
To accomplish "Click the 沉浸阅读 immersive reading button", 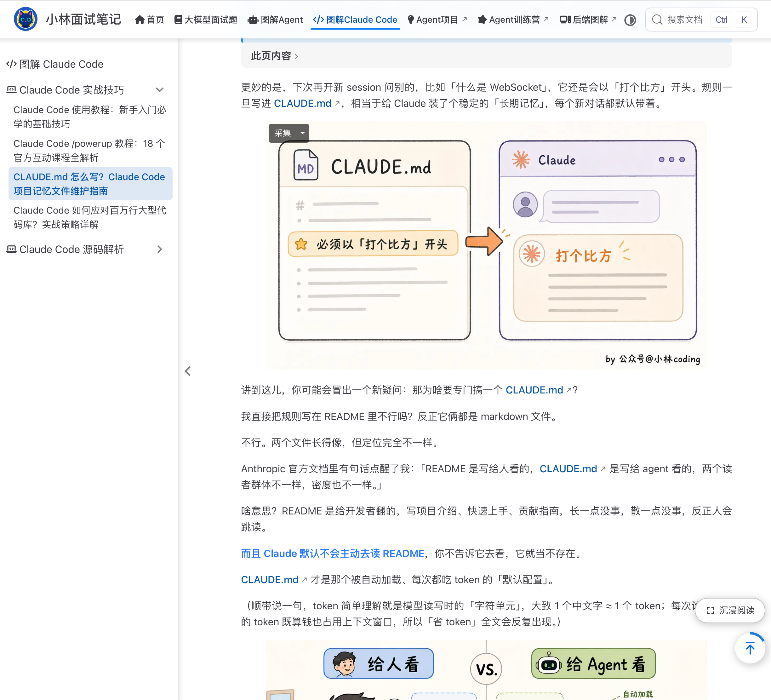I will pyautogui.click(x=730, y=610).
